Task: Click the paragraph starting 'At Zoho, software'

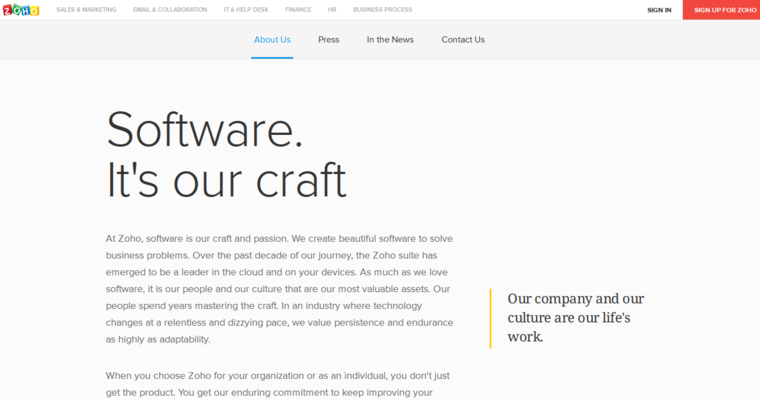Action: tap(279, 289)
